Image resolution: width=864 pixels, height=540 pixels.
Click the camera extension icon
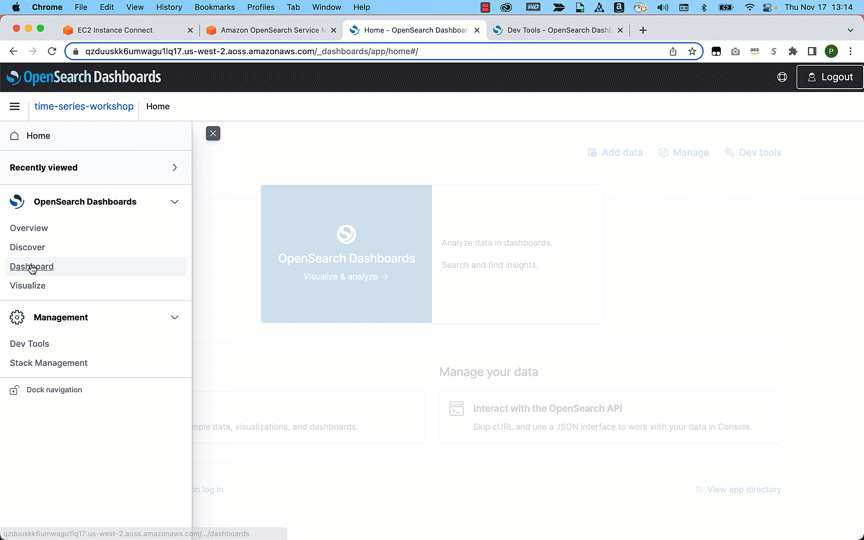pyautogui.click(x=735, y=51)
